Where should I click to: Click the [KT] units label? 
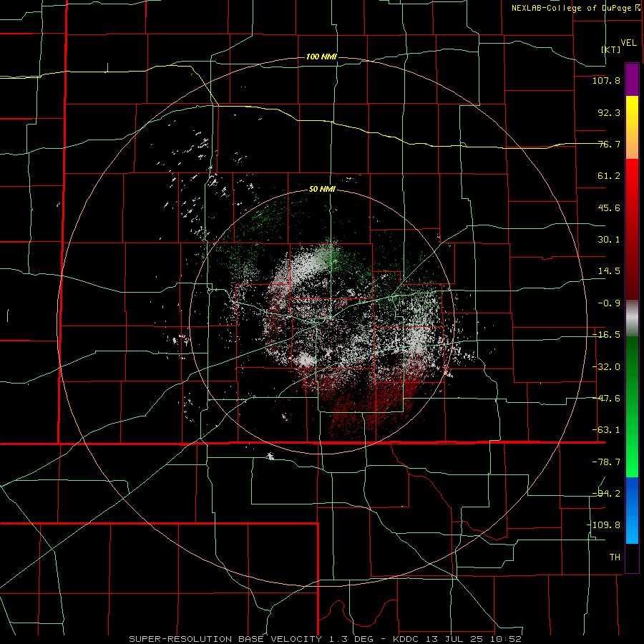pyautogui.click(x=610, y=49)
